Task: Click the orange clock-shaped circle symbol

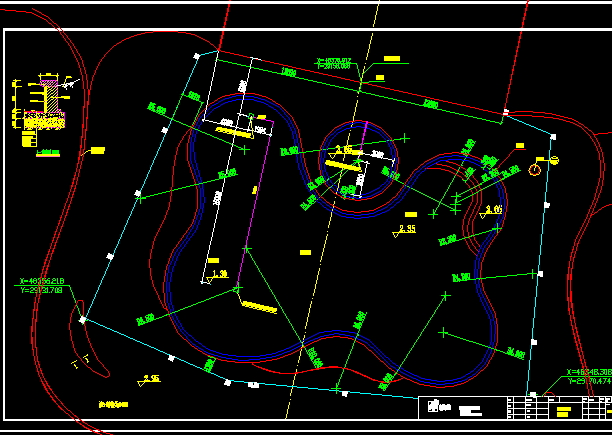Action: [535, 170]
